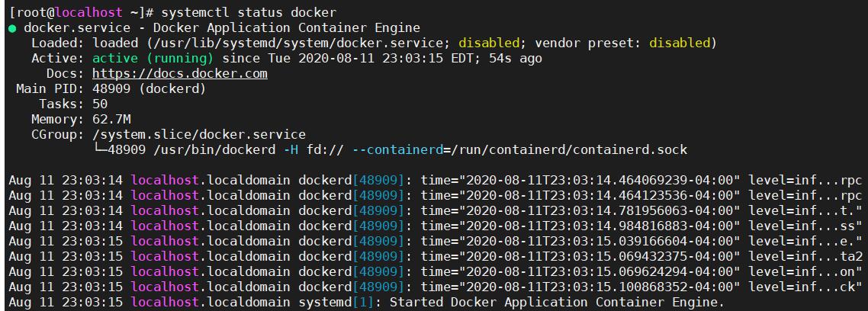Image resolution: width=868 pixels, height=311 pixels.
Task: Click the green status dot before docker.service
Action: 12,28
